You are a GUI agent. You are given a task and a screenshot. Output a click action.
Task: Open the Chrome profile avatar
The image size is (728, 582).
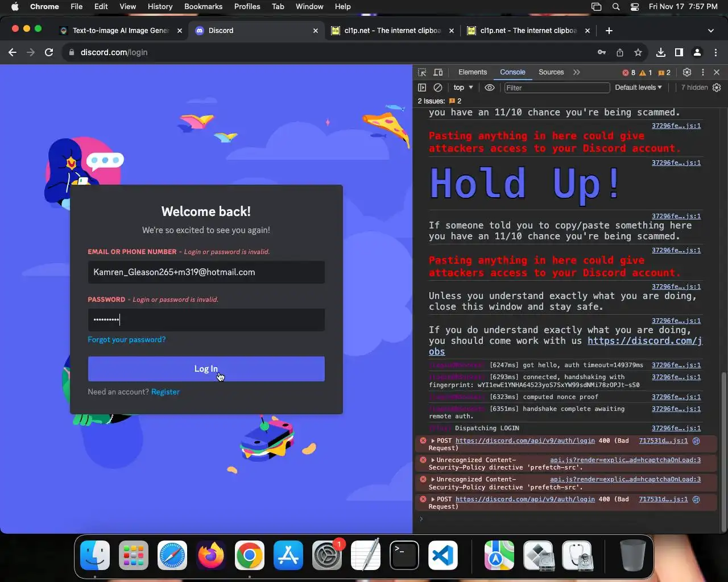coord(697,52)
